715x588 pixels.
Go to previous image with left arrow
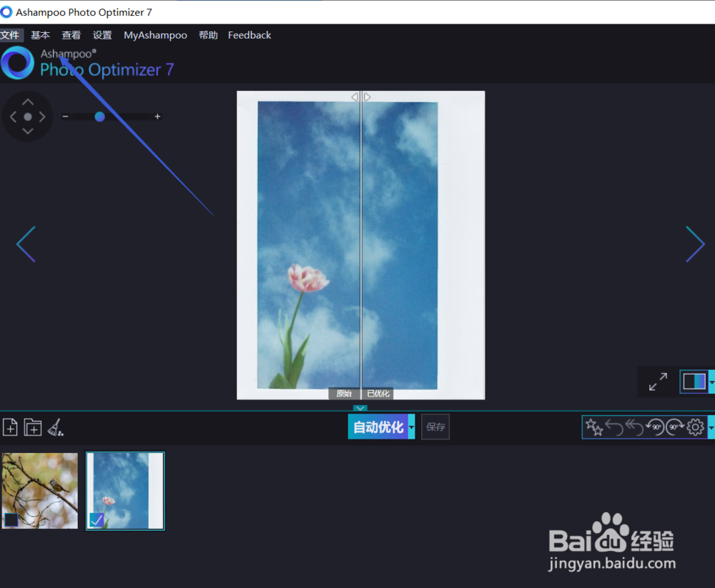coord(26,244)
